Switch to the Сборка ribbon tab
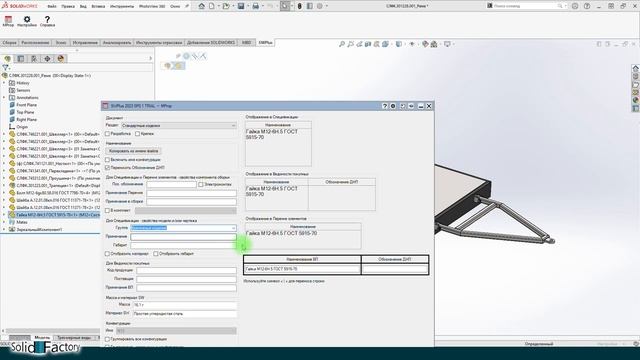Screen dimensions: 640x360 pyautogui.click(x=9, y=43)
